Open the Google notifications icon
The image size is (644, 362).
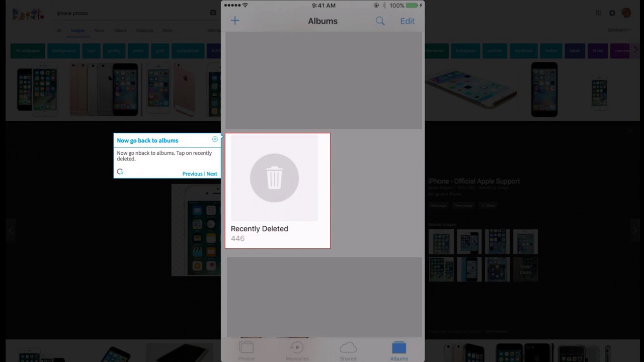coord(612,13)
